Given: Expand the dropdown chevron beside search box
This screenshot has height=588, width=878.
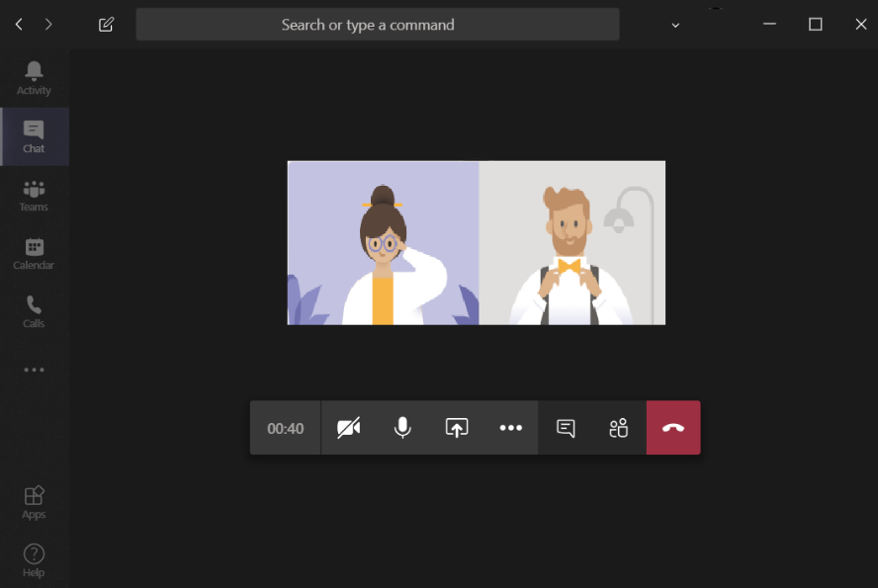Looking at the screenshot, I should tap(675, 25).
